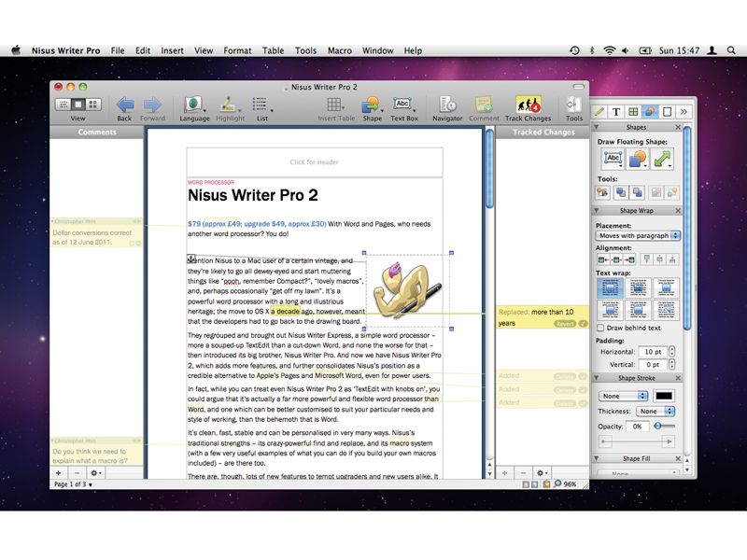
Task: Switch to the first View mode segment
Action: (63, 105)
